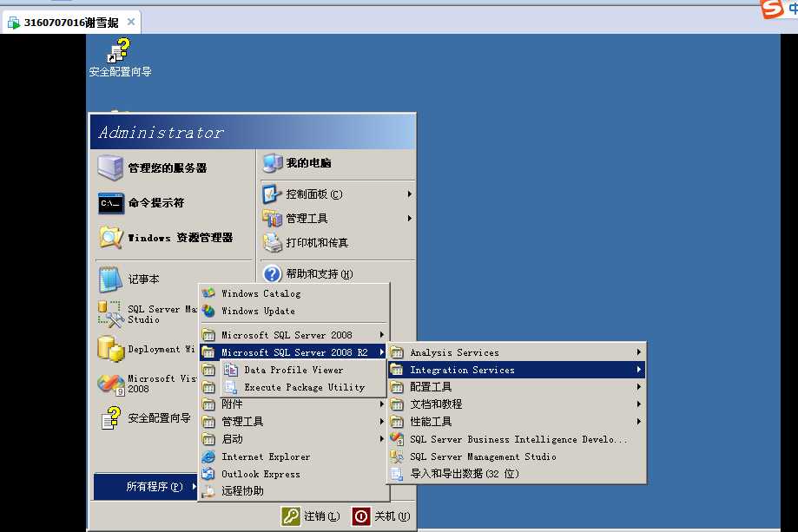This screenshot has width=798, height=532.
Task: Click the 远程协助 icon
Action: [x=208, y=491]
